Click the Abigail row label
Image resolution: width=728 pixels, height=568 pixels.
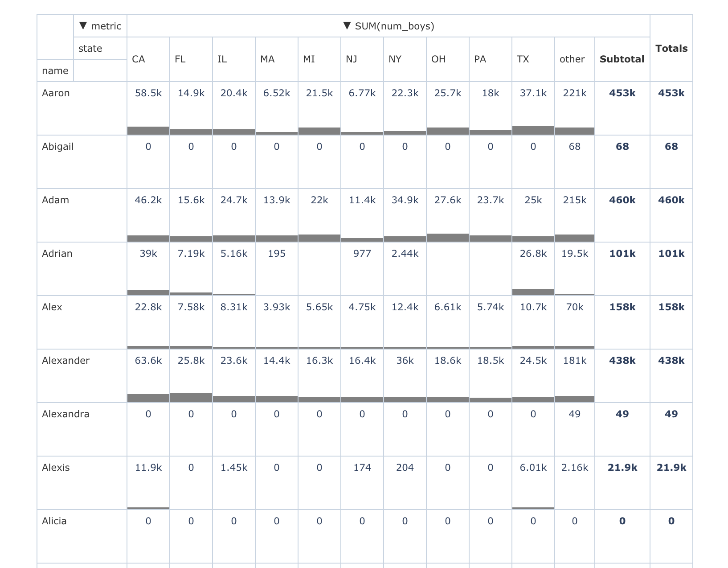[57, 146]
